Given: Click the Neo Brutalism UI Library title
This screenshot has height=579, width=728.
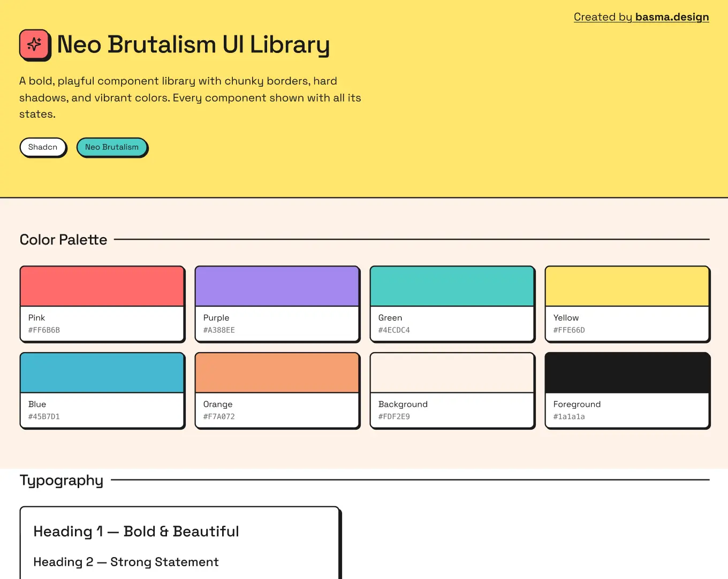Looking at the screenshot, I should (193, 45).
